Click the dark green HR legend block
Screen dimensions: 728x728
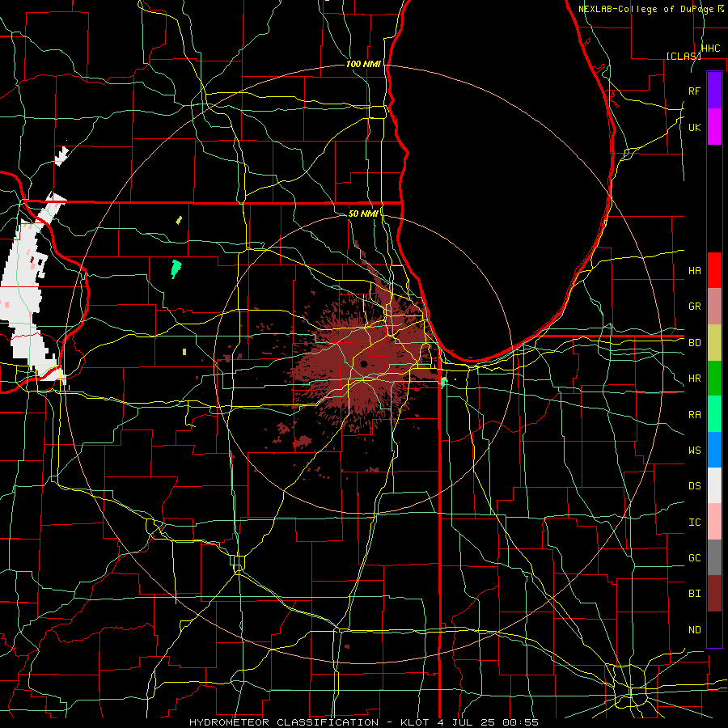click(714, 378)
